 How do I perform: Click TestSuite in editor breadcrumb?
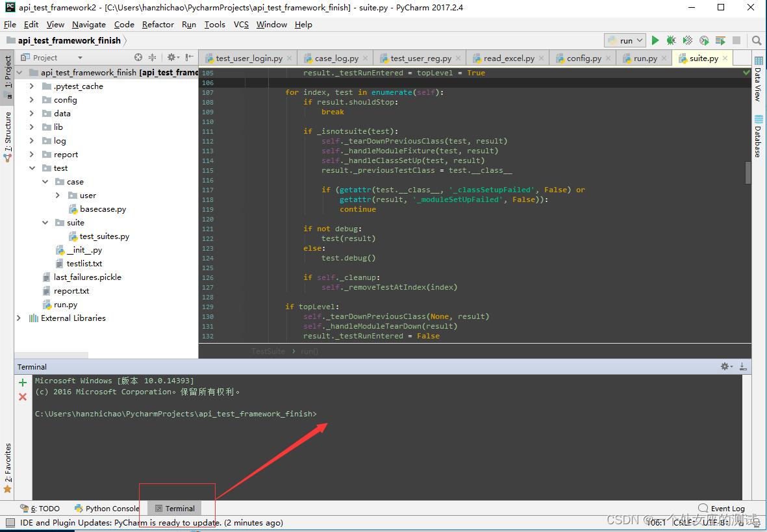[x=268, y=351]
